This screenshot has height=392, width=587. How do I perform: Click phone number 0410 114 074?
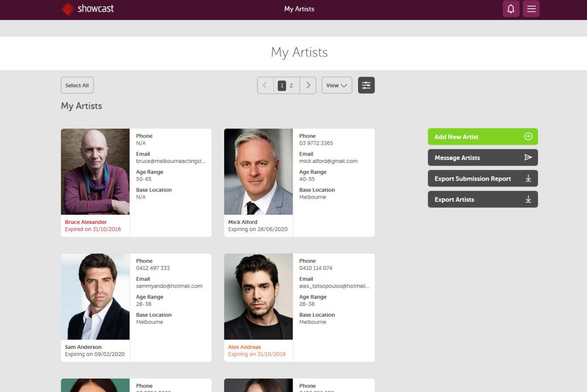316,268
